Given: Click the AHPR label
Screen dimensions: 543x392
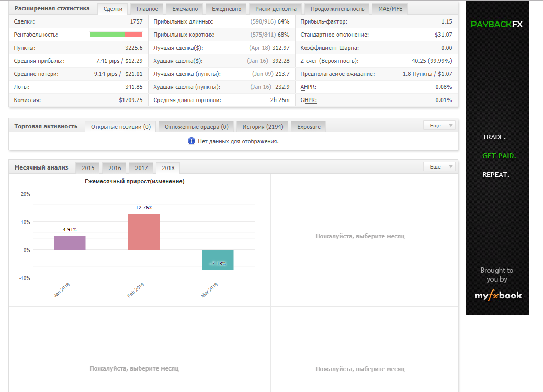Looking at the screenshot, I should pyautogui.click(x=308, y=87).
